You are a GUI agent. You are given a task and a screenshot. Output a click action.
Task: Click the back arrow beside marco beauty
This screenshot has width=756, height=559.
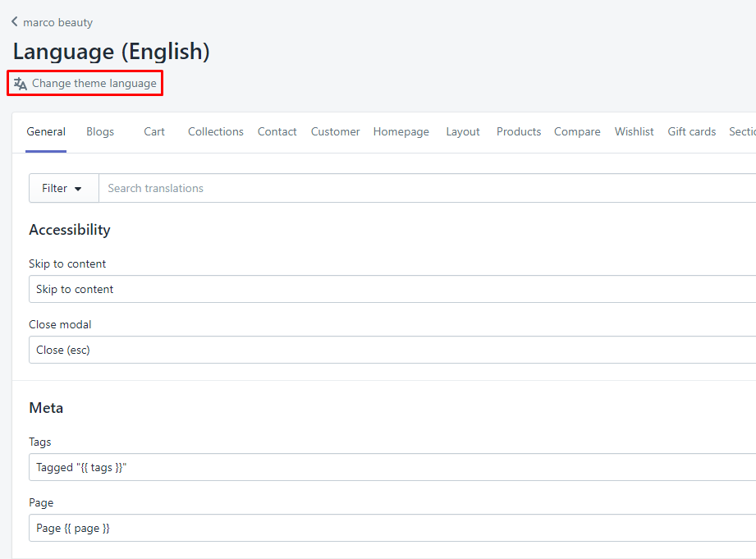point(14,22)
